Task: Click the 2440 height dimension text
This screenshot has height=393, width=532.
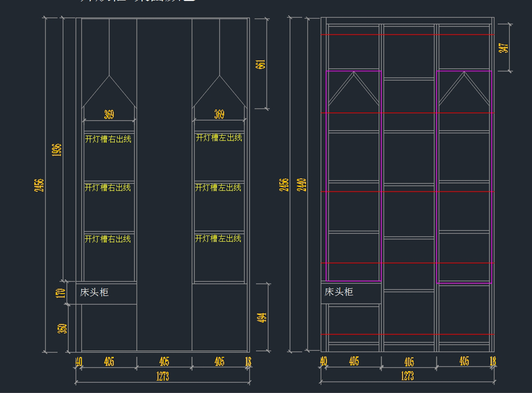Action: click(x=301, y=185)
